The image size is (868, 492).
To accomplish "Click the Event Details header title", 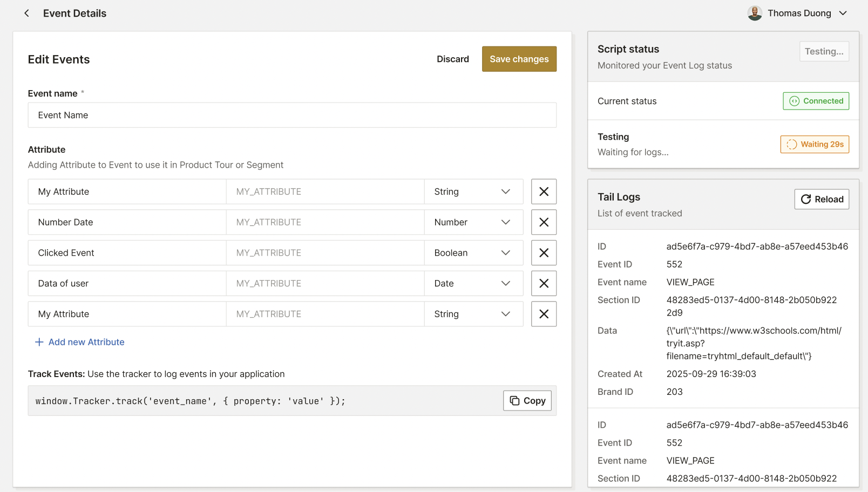I will (x=75, y=13).
